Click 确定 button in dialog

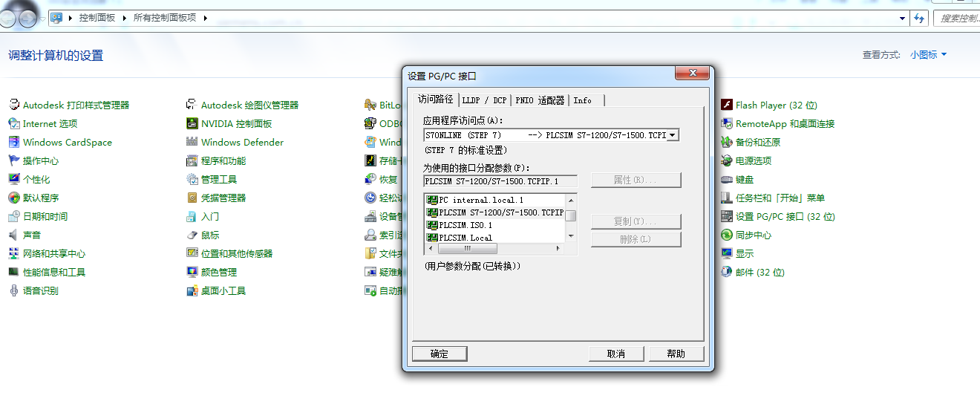click(440, 354)
